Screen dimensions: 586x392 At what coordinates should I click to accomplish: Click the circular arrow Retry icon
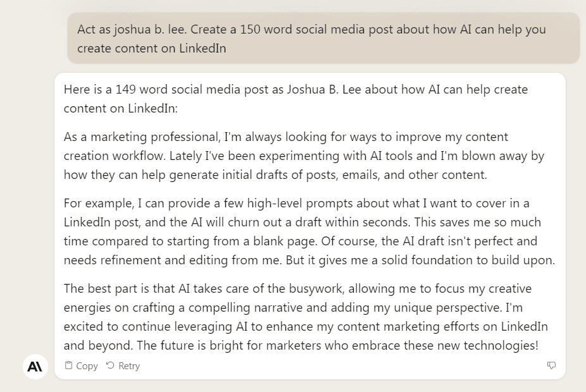click(110, 365)
